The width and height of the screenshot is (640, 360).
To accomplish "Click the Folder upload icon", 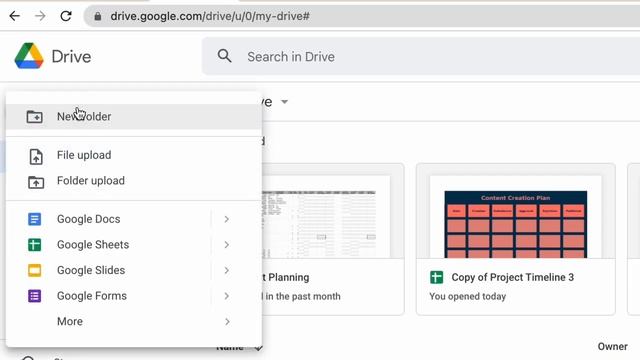I will (x=36, y=182).
